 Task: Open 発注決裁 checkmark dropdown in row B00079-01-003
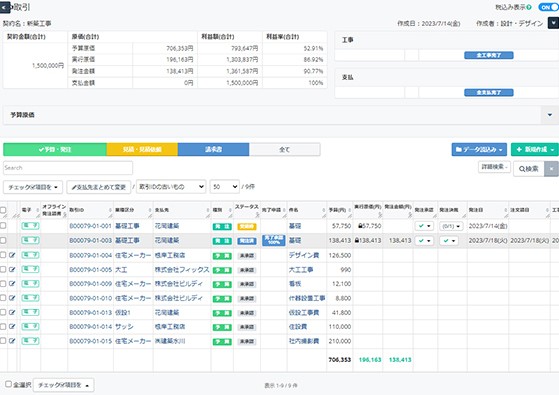448,241
